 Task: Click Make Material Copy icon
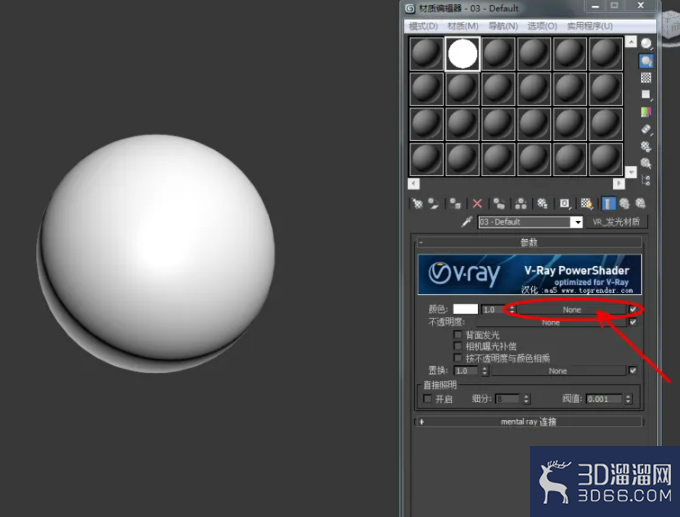tap(499, 203)
